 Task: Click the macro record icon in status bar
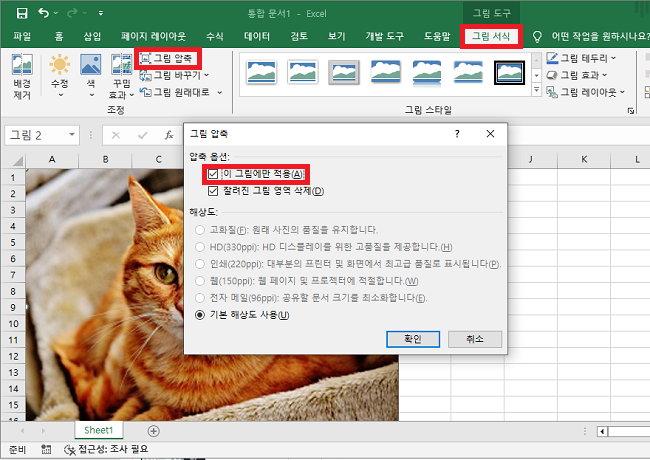coord(46,449)
